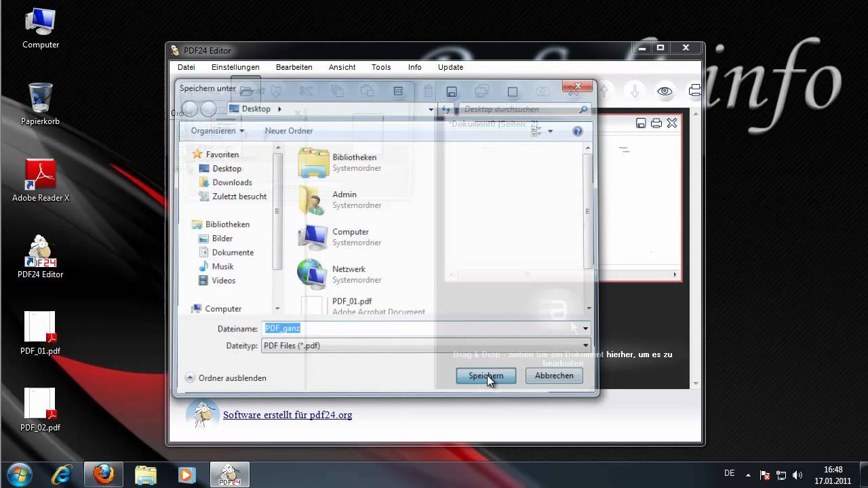
Task: Open the pdf24.org software link
Action: point(288,415)
